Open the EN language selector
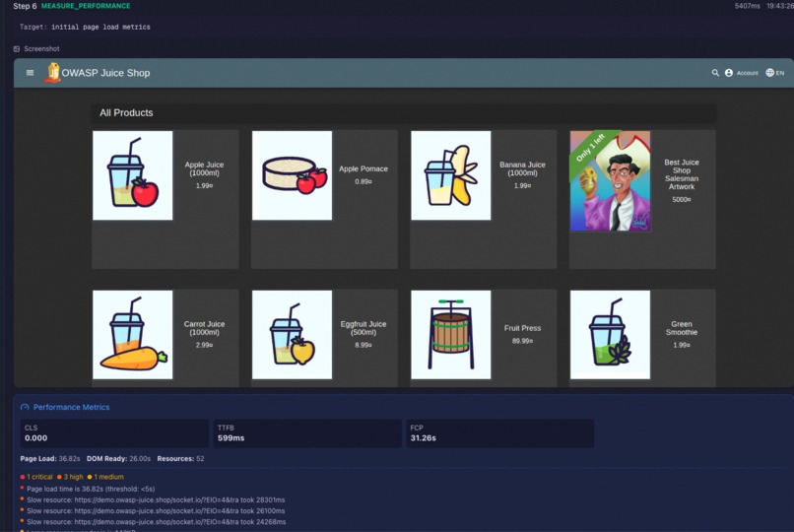Image resolution: width=794 pixels, height=532 pixels. 780,73
